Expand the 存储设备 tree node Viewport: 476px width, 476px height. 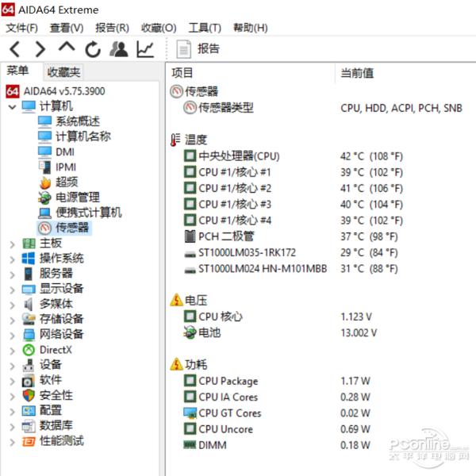[12, 320]
